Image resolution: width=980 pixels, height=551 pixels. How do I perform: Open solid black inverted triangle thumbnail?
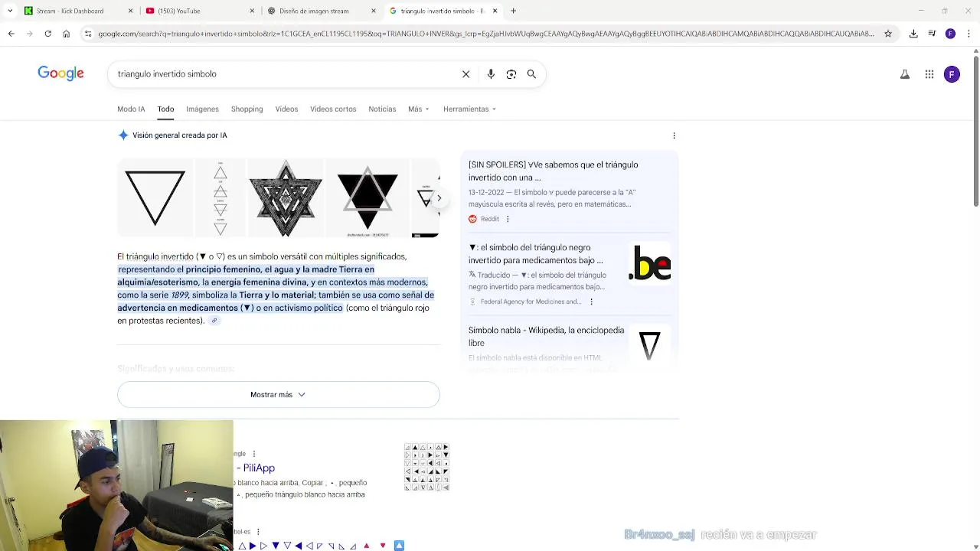(367, 198)
